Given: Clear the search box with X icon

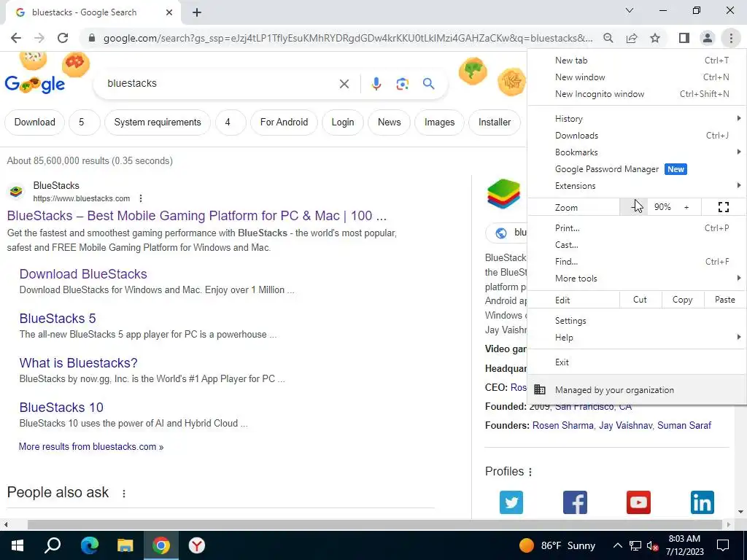Looking at the screenshot, I should 344,84.
